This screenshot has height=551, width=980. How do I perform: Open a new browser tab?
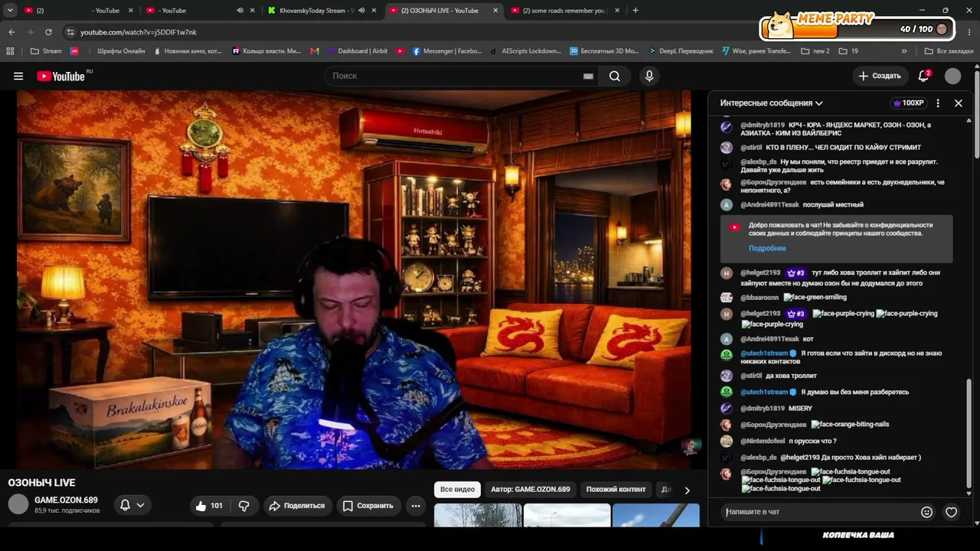[635, 11]
